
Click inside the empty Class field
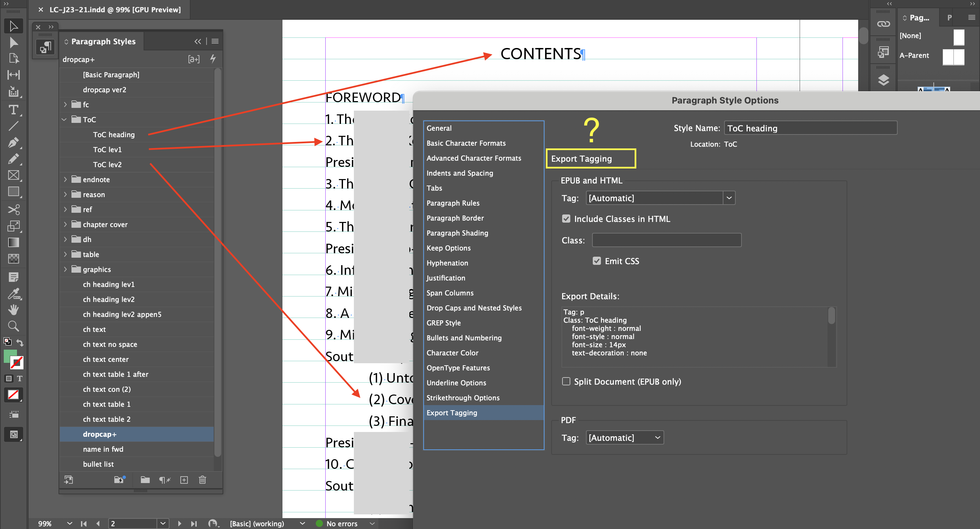[x=667, y=240]
